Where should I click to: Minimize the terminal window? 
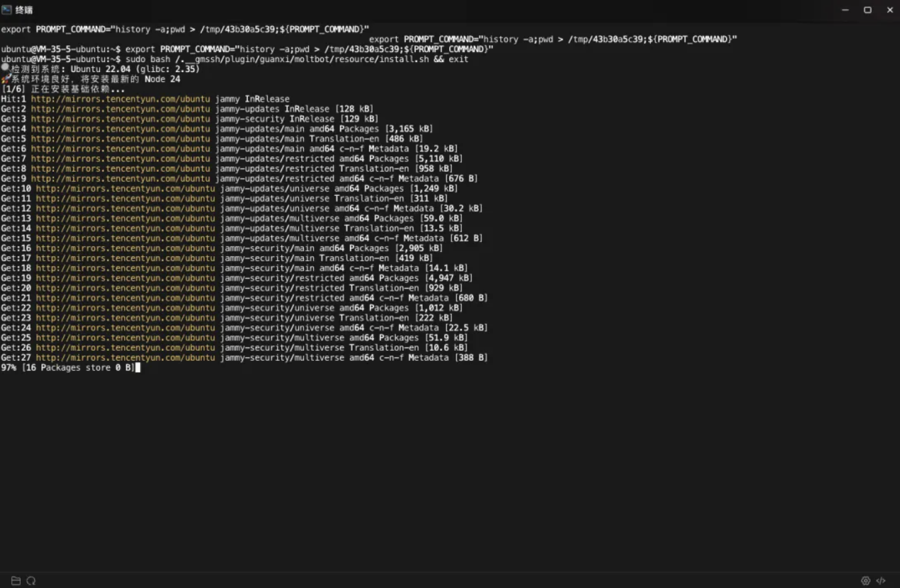click(x=845, y=10)
